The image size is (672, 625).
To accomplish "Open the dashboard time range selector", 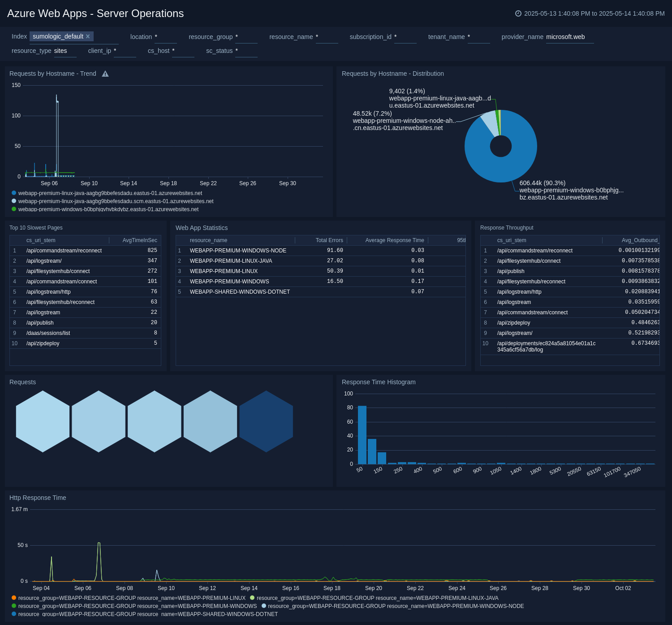I will pos(590,13).
